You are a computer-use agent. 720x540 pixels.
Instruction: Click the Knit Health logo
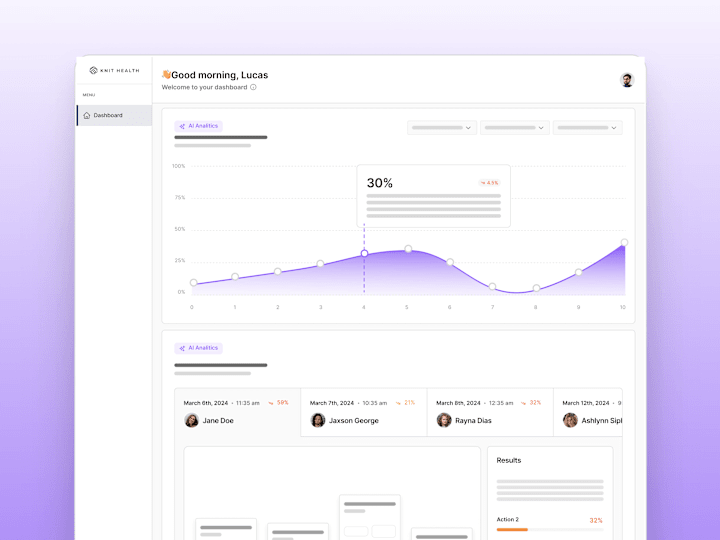click(x=114, y=70)
